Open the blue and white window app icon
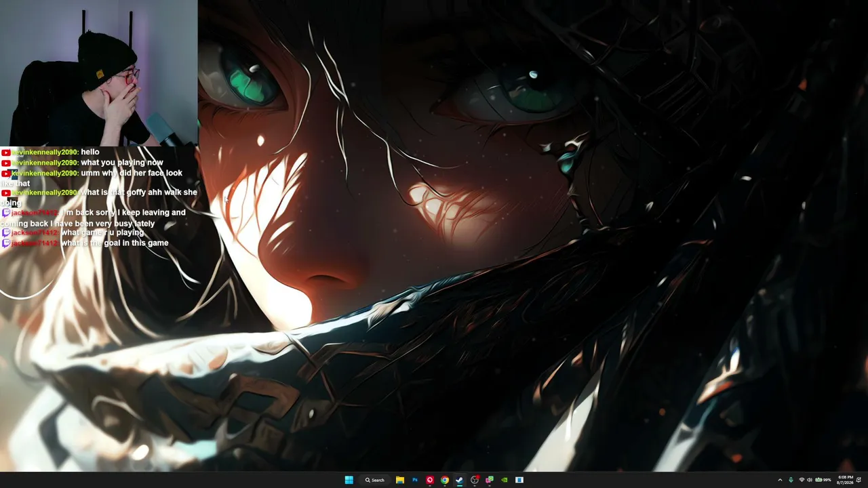 (x=519, y=480)
